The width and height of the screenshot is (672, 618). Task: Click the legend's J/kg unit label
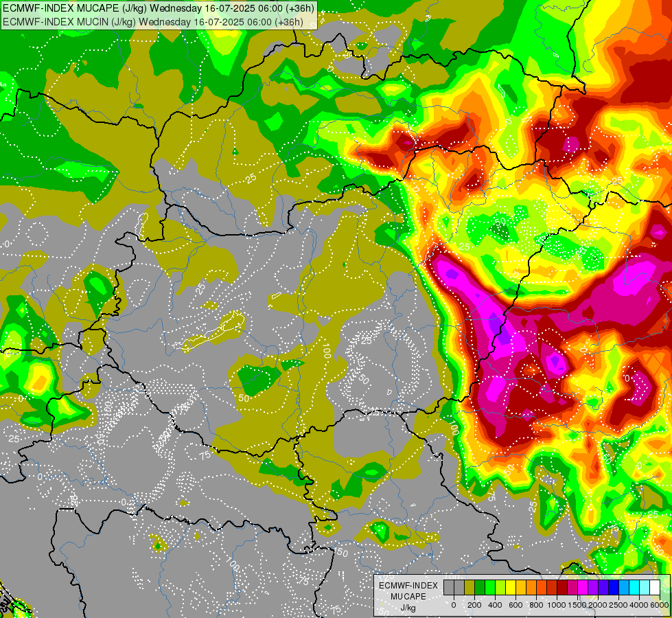[408, 608]
